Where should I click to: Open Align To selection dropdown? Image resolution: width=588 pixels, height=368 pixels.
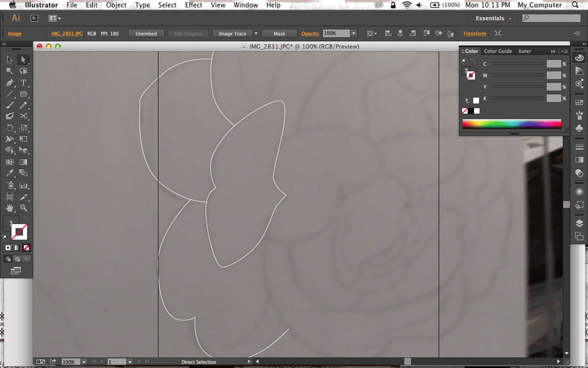tap(372, 34)
